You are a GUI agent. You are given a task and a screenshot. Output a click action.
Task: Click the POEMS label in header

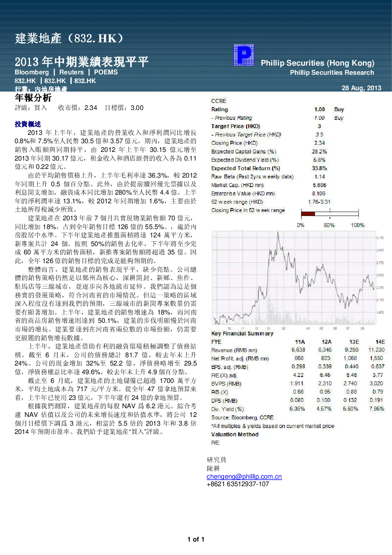coord(106,72)
